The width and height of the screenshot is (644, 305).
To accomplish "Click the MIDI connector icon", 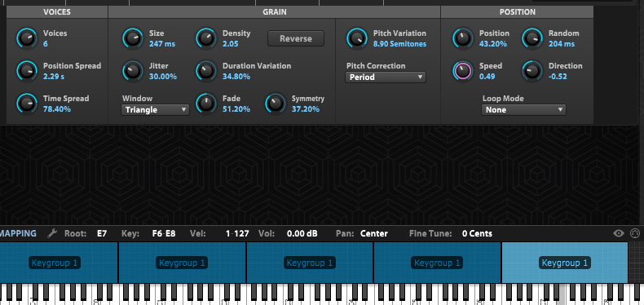I will [634, 233].
